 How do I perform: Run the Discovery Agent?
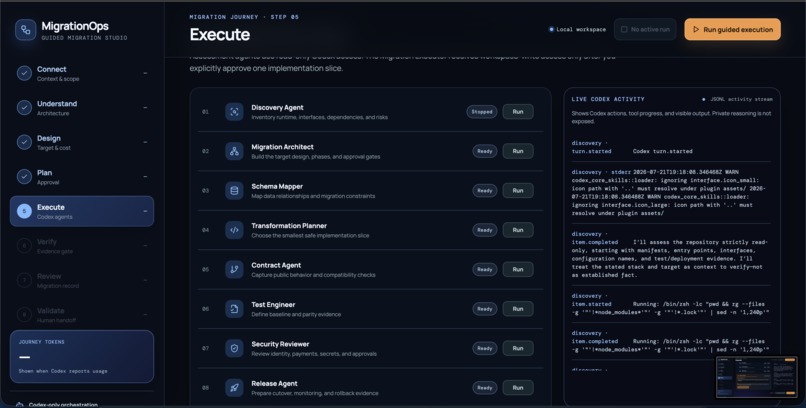(518, 112)
